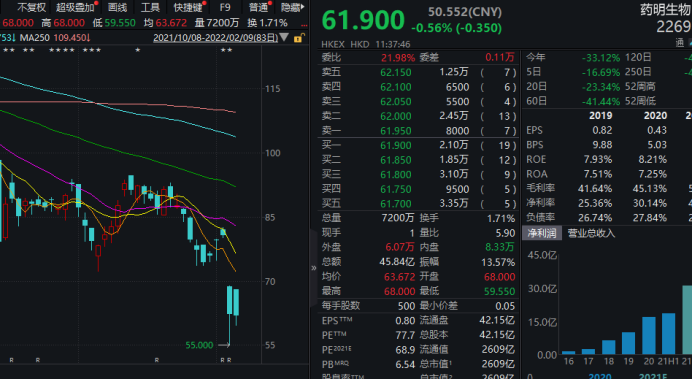Click the three-star marker above the chart
This screenshot has width=693, height=379.
pos(92,50)
